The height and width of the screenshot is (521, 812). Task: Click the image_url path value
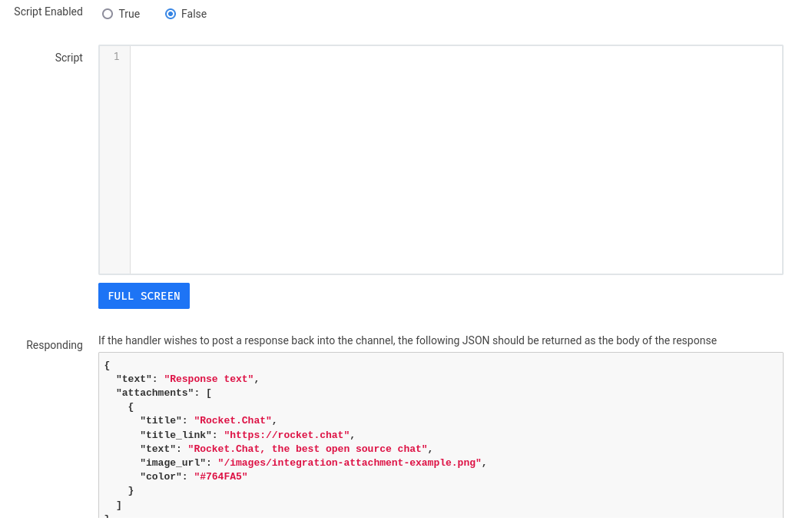(350, 463)
